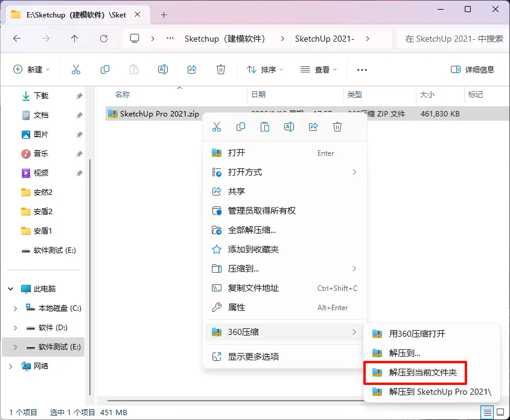Click 显示更多选项
Screen dimensions: 510x420
pos(285,357)
